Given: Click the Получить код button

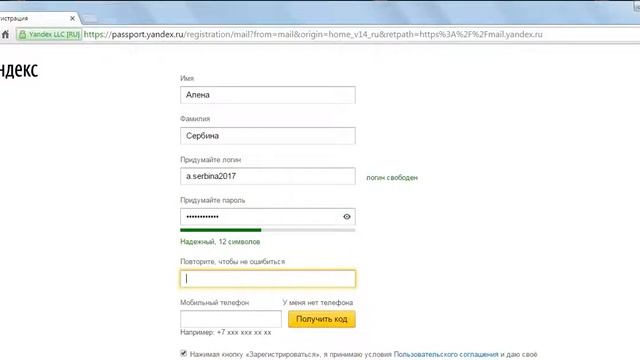Looking at the screenshot, I should point(322,319).
